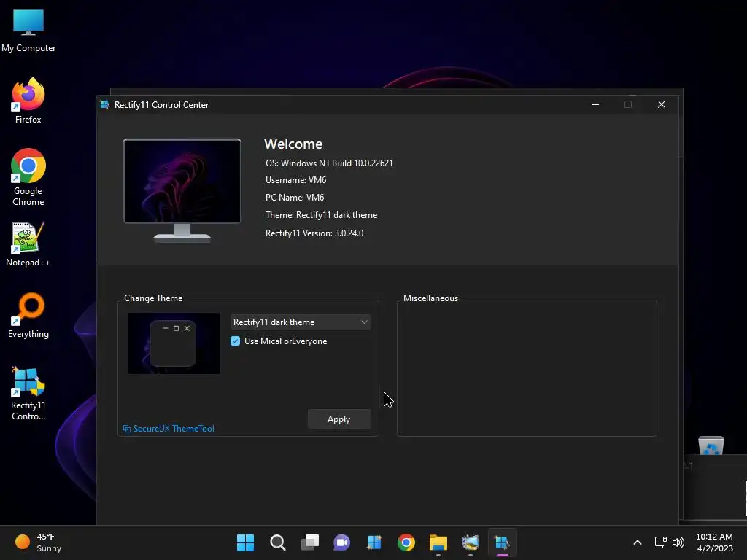The height and width of the screenshot is (560, 747).
Task: Click the Theme: Rectify11 dark theme line
Action: pyautogui.click(x=322, y=215)
